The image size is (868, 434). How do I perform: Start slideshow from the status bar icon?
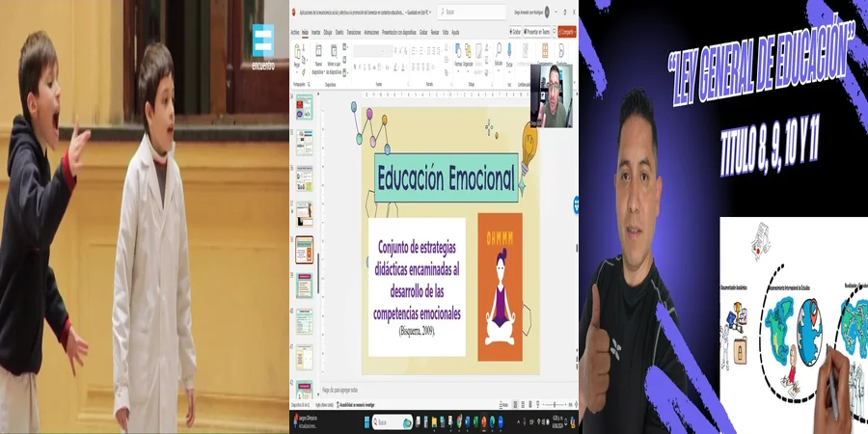(x=538, y=405)
